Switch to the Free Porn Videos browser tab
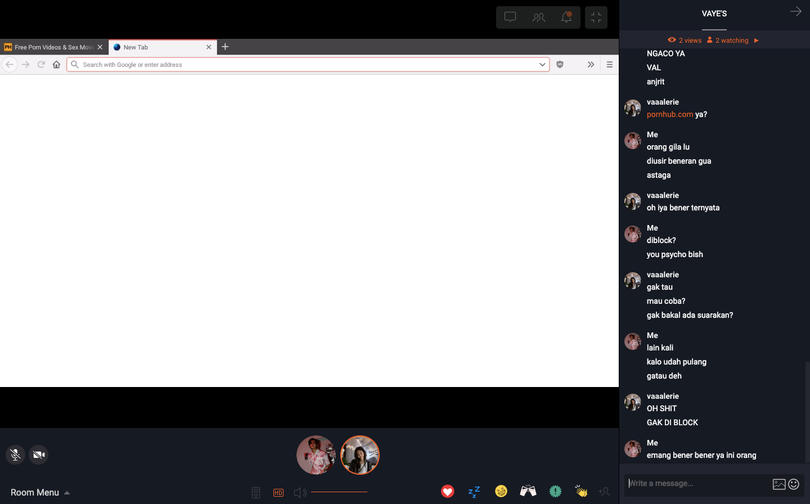This screenshot has width=810, height=504. [53, 47]
